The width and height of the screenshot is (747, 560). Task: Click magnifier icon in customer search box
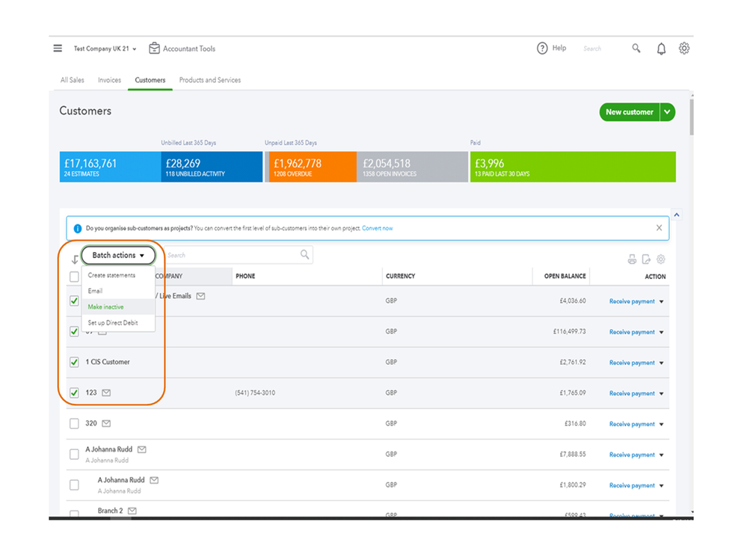[304, 255]
